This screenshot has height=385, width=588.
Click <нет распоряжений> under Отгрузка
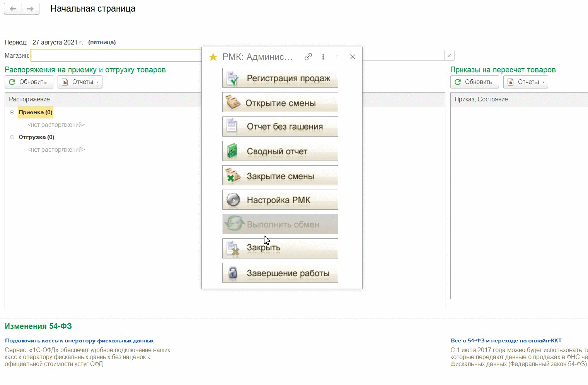point(56,150)
